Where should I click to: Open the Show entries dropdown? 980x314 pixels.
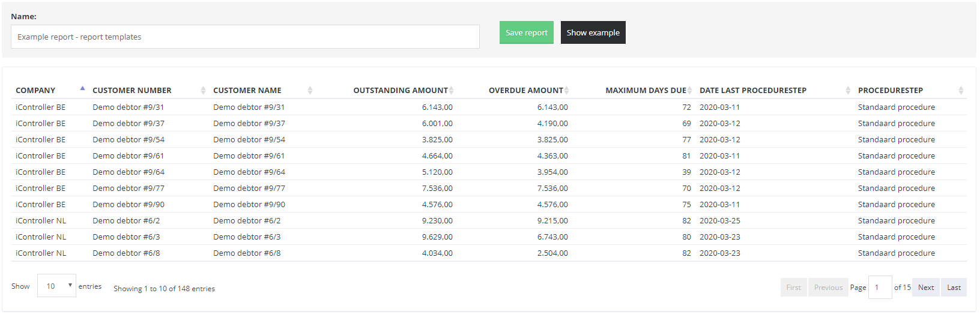(x=56, y=286)
